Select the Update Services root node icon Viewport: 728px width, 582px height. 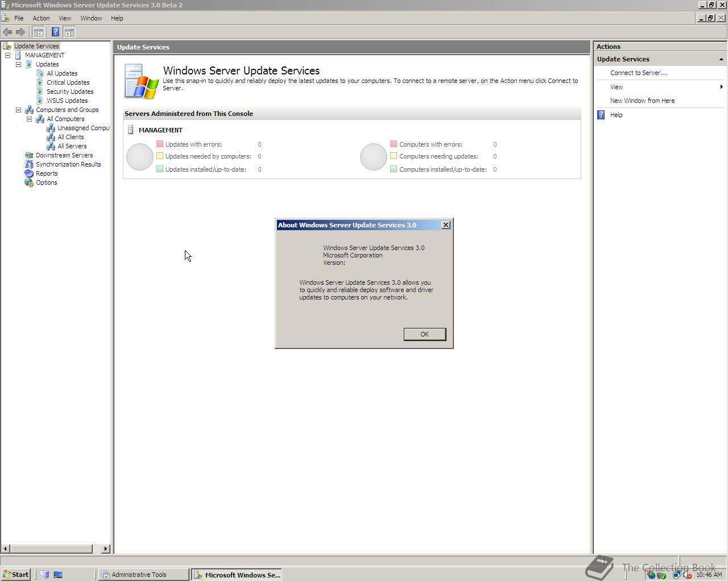click(x=7, y=46)
